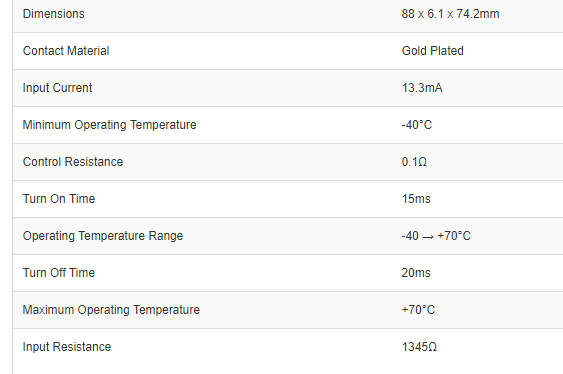
Task: Select the 1345Ω value
Action: click(419, 347)
